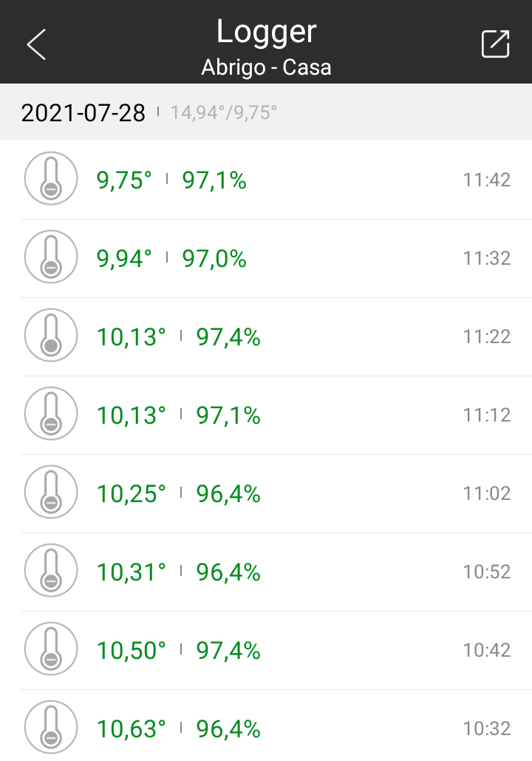Tap the back arrow in header
532x761 pixels.
[36, 44]
